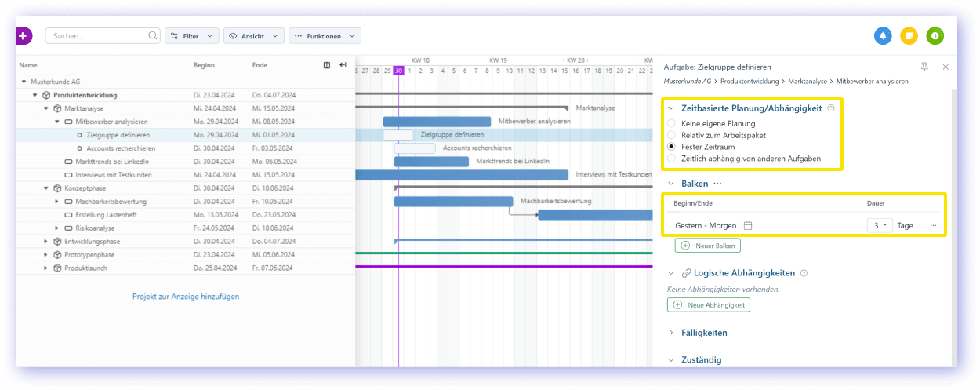Open the yellow sticky notes icon

click(x=909, y=36)
